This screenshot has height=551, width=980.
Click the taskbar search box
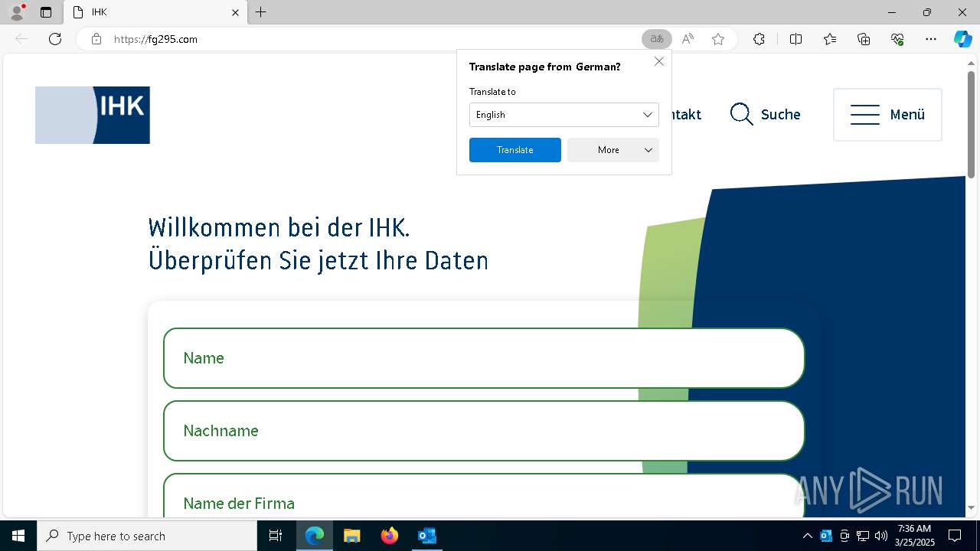click(147, 536)
